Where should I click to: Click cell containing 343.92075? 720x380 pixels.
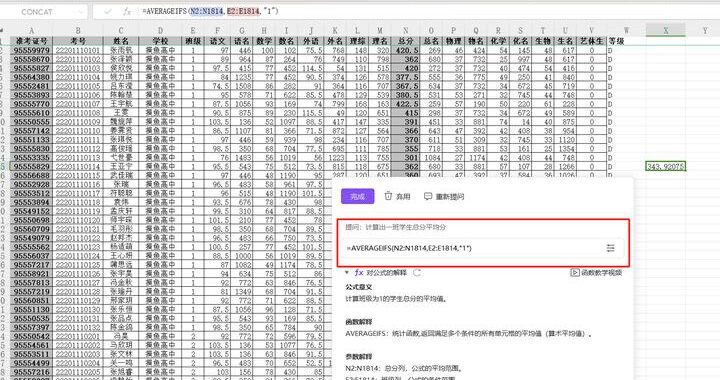pos(665,167)
